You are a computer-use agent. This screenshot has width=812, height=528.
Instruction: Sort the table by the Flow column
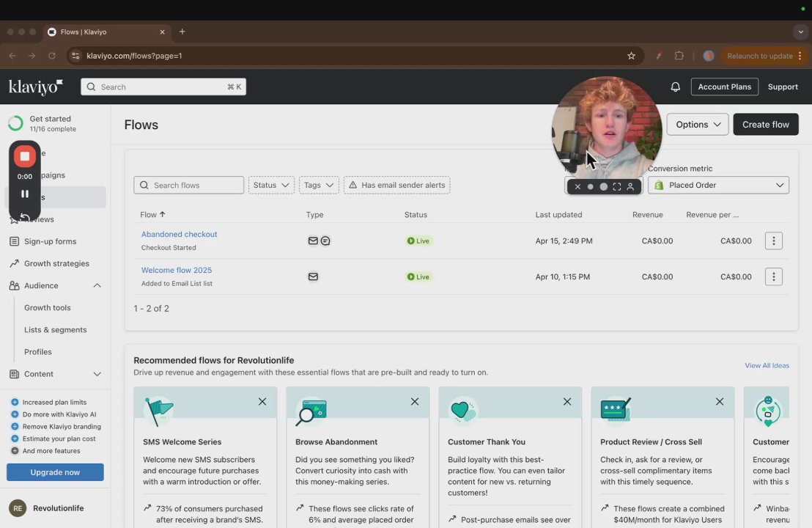[x=152, y=215]
